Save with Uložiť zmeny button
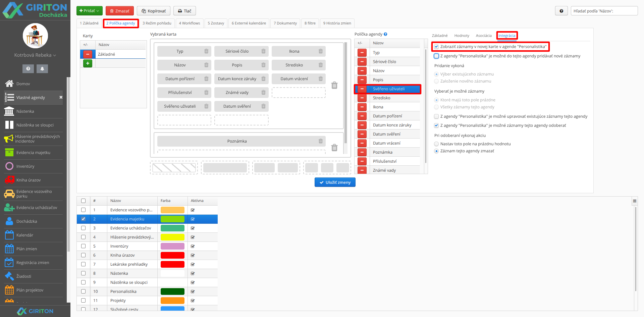This screenshot has width=644, height=317. coord(335,182)
